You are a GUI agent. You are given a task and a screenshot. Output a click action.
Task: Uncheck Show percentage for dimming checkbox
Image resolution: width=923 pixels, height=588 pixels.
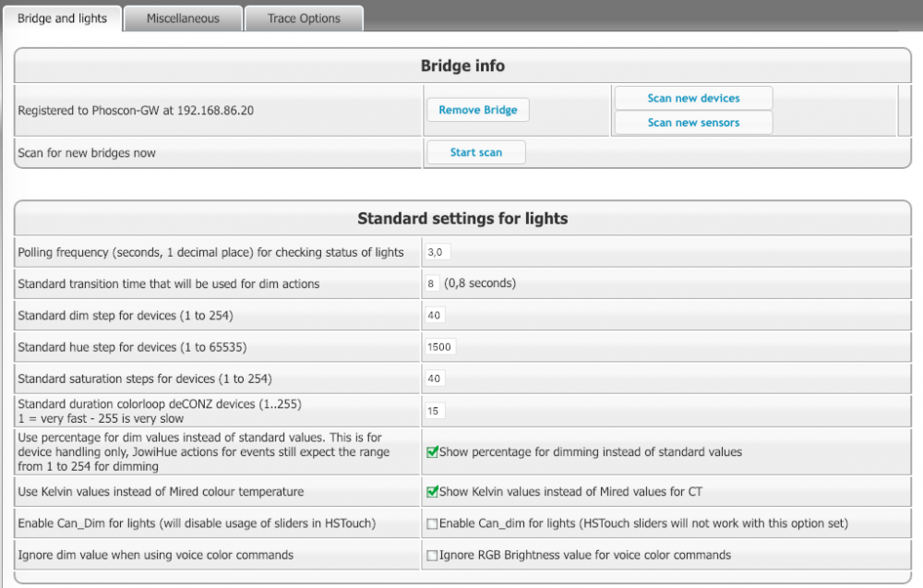coord(432,452)
